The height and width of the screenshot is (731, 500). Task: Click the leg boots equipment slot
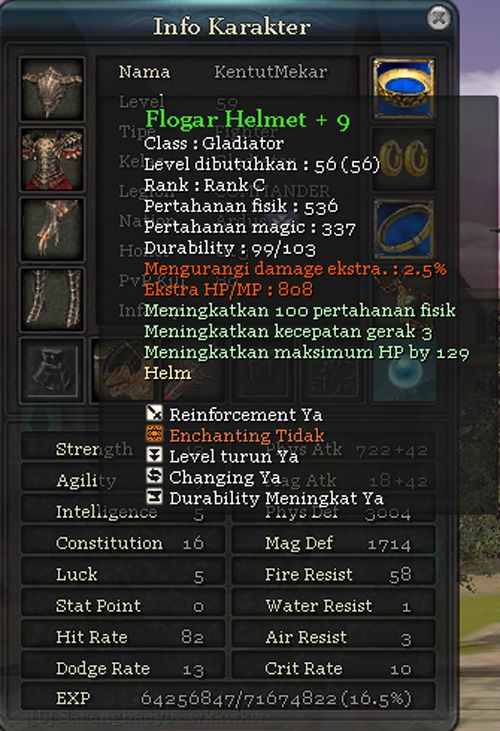[x=52, y=299]
